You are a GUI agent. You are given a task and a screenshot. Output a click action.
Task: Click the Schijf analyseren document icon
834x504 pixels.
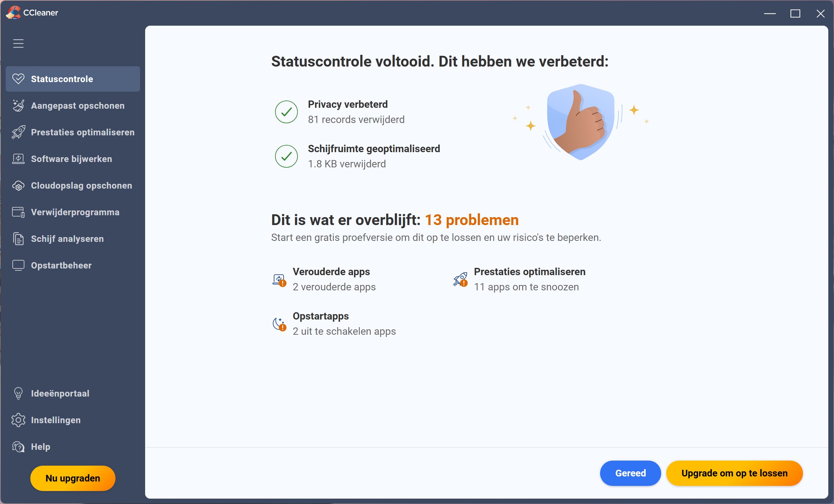point(18,239)
